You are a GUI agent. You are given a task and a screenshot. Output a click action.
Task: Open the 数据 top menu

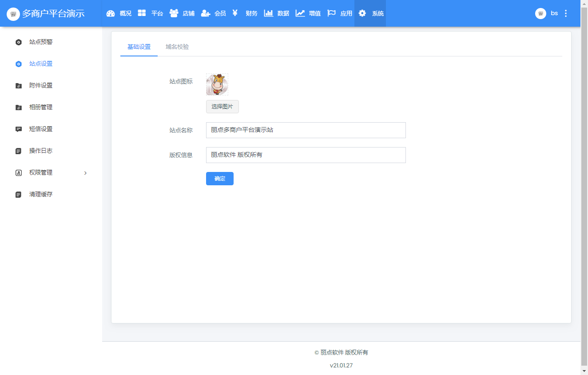[276, 13]
